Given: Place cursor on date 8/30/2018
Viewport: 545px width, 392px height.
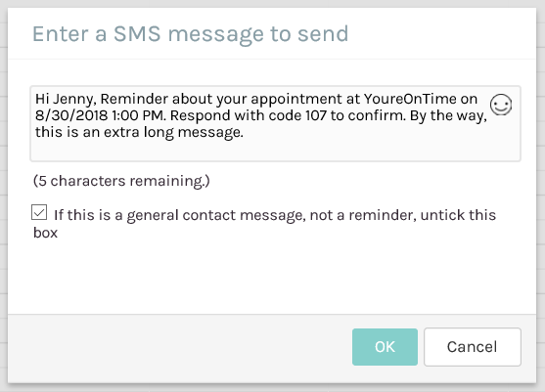Looking at the screenshot, I should 71,115.
